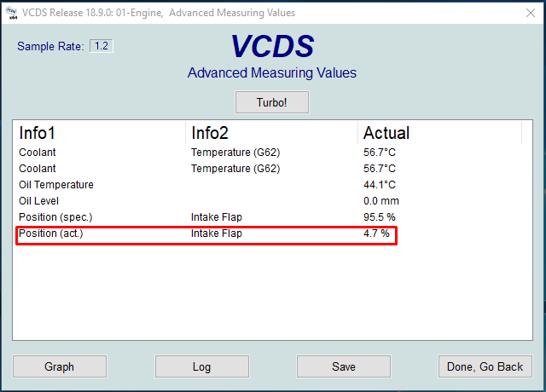This screenshot has height=392, width=546.
Task: Click the VCDS icon in the title bar
Action: point(13,13)
